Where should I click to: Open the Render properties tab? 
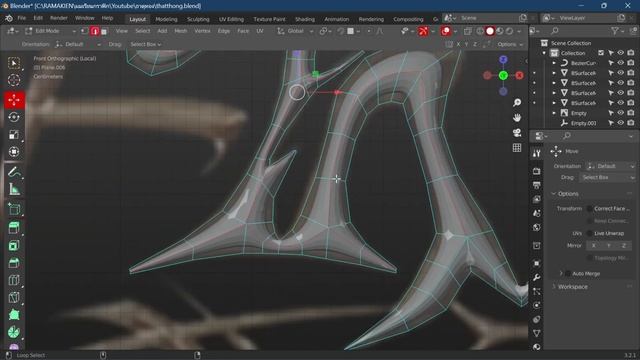click(x=537, y=171)
